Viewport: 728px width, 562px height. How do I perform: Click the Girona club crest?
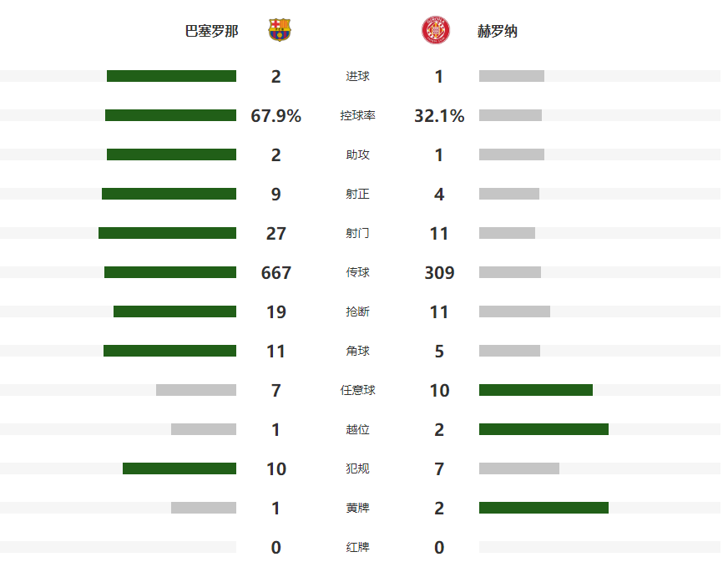point(435,31)
